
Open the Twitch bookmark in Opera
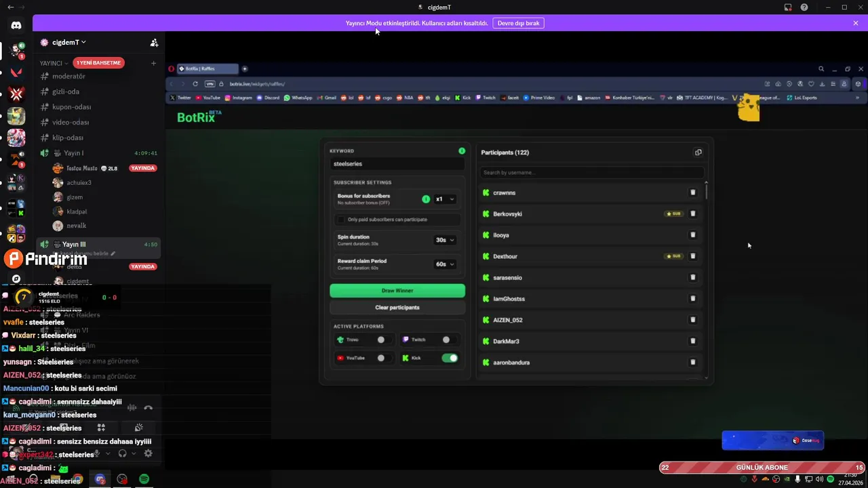click(x=485, y=98)
